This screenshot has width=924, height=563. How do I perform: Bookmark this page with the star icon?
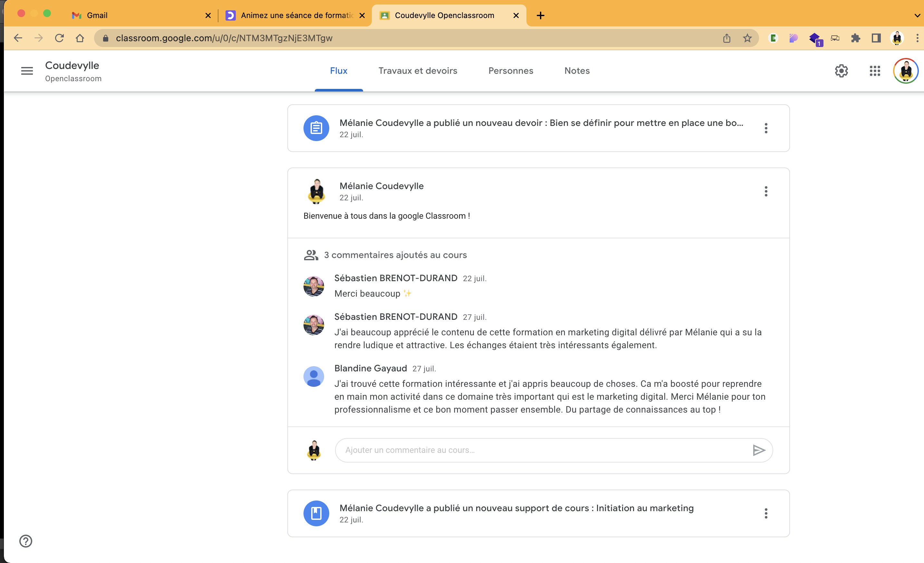tap(747, 38)
